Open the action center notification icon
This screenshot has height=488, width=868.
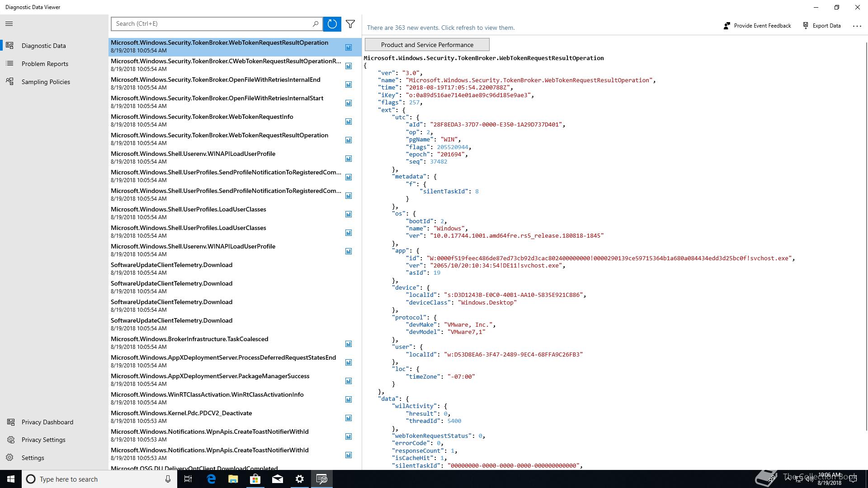[x=853, y=479]
